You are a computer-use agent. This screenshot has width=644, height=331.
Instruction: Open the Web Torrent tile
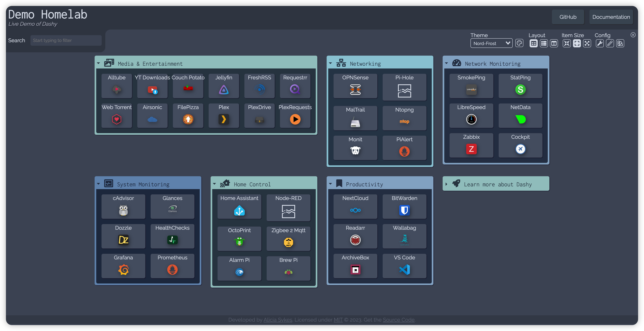point(117,116)
